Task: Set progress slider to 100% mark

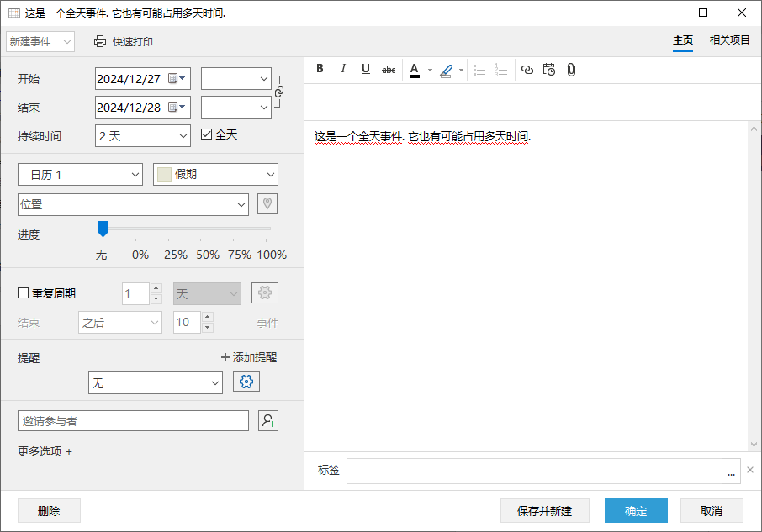Action: (266, 228)
